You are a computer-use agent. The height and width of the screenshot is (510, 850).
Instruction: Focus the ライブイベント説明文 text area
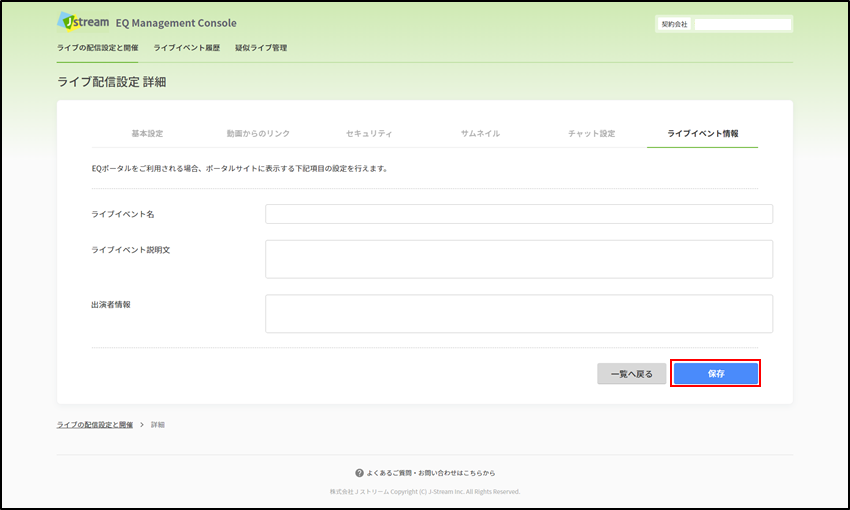click(x=519, y=259)
